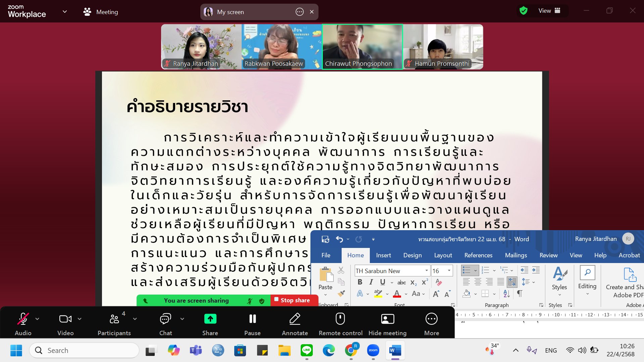Screen dimensions: 644x362
Task: Toggle Bold formatting
Action: coord(360,282)
